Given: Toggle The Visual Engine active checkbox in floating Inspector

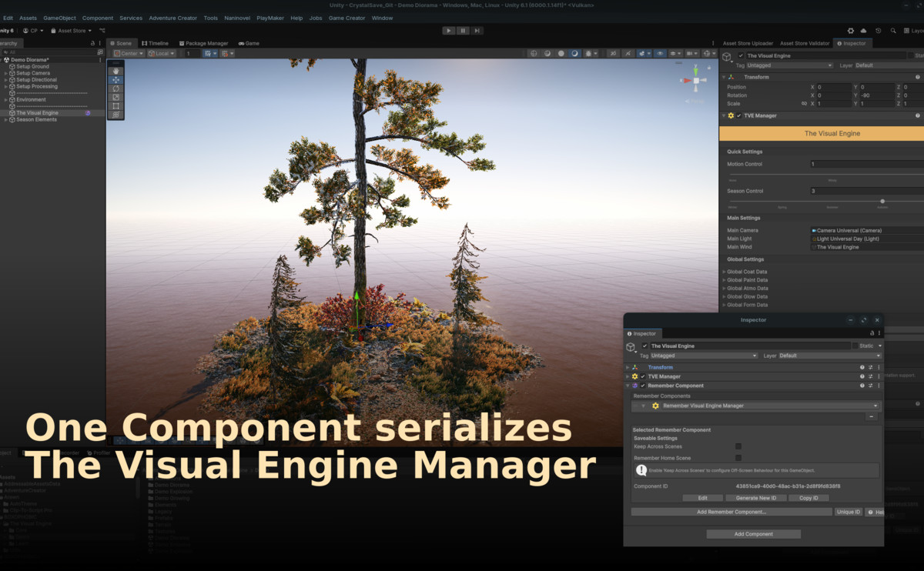Looking at the screenshot, I should (x=645, y=346).
